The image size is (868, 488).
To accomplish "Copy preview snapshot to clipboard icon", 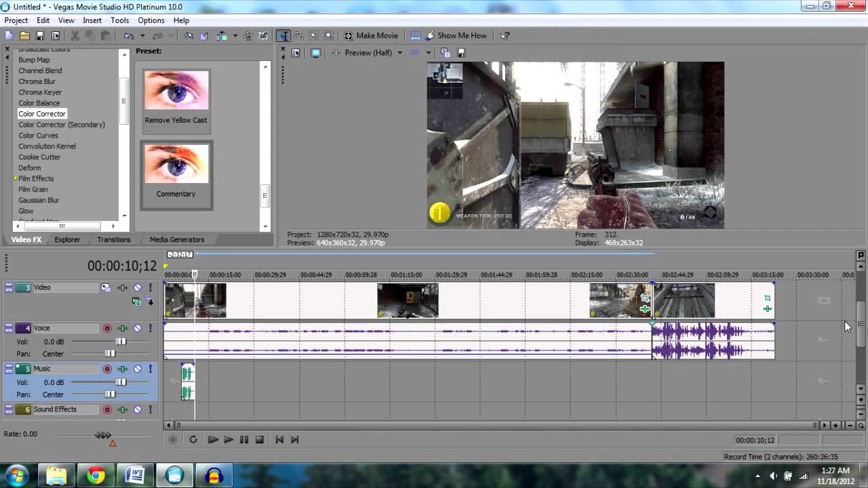I will (445, 53).
